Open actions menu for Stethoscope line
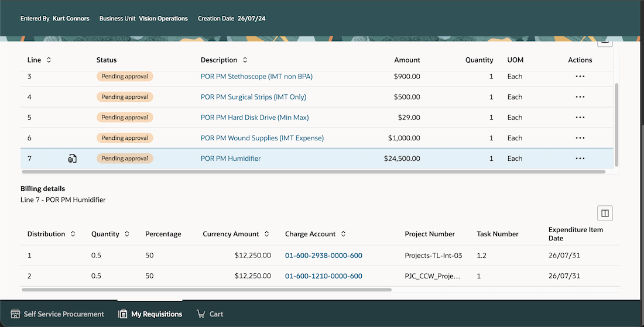Image resolution: width=644 pixels, height=327 pixels. click(580, 76)
